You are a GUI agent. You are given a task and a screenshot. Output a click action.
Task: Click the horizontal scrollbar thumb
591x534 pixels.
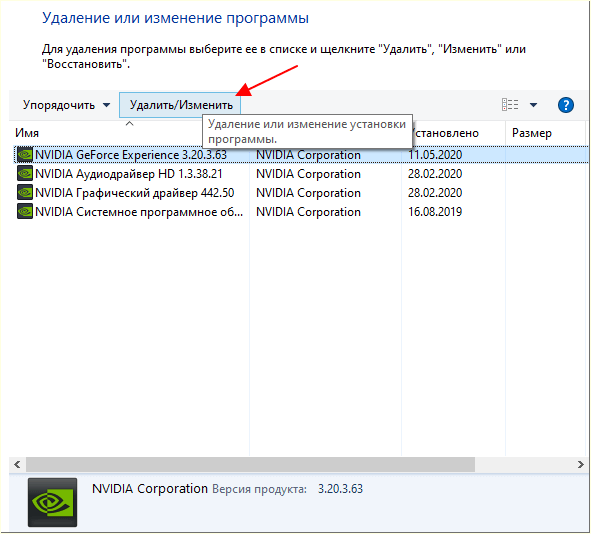(250, 464)
